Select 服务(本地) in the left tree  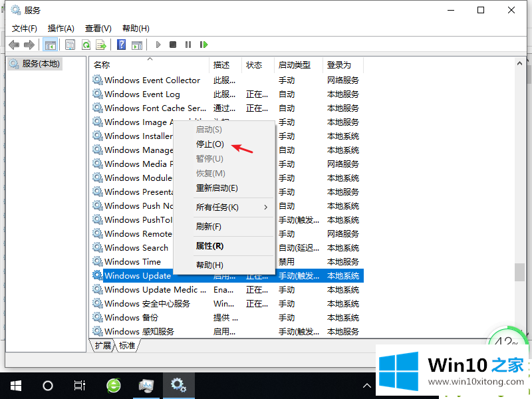click(x=35, y=64)
